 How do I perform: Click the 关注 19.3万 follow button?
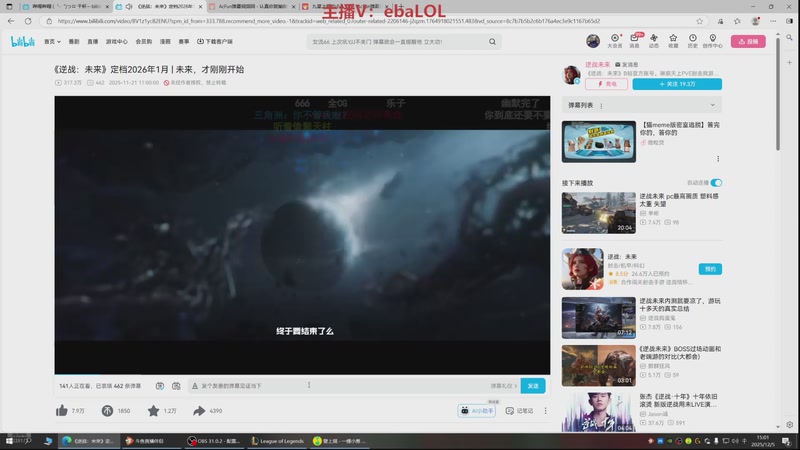click(677, 84)
